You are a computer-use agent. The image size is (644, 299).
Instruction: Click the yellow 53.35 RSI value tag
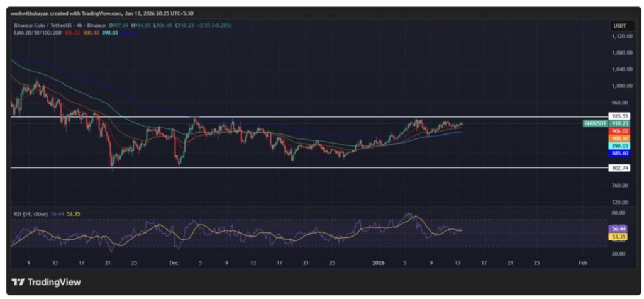pyautogui.click(x=619, y=237)
